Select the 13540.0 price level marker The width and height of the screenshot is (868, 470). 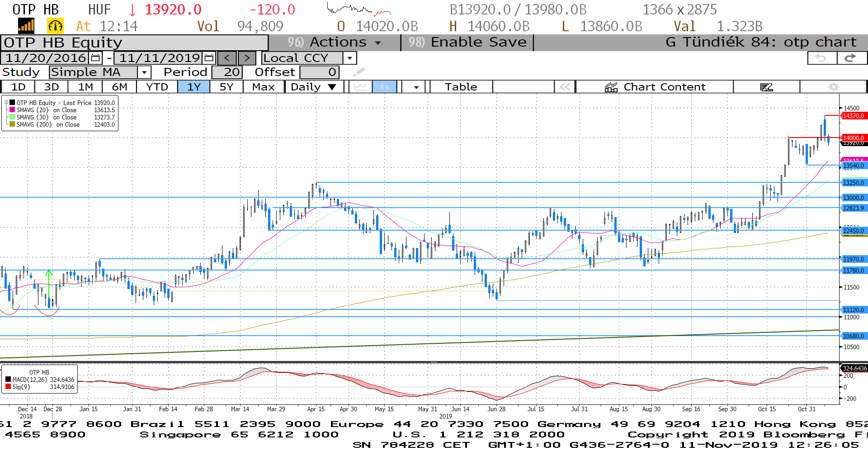[x=854, y=166]
